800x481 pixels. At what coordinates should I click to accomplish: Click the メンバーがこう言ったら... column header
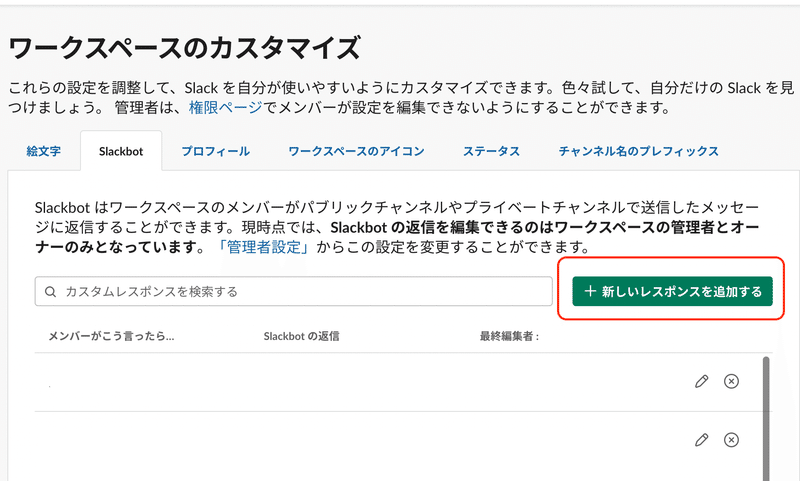pos(111,336)
